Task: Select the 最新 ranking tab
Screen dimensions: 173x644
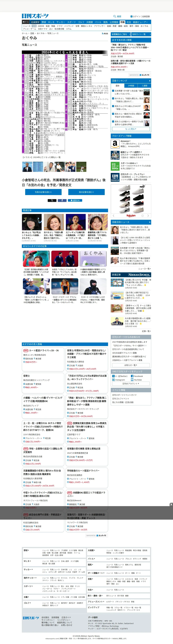Action: click(x=118, y=86)
